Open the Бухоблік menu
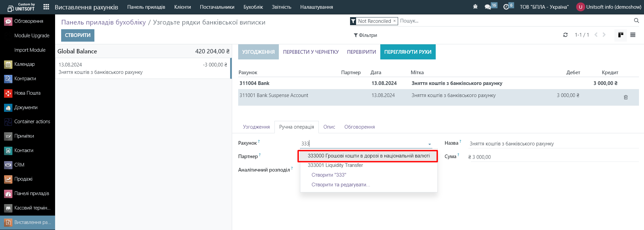 pyautogui.click(x=253, y=7)
